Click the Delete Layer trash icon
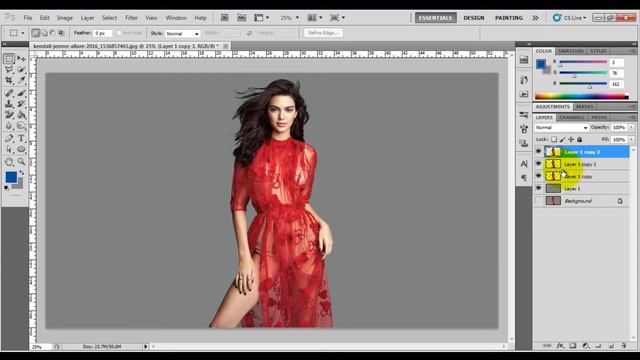640x360 pixels. tap(624, 346)
